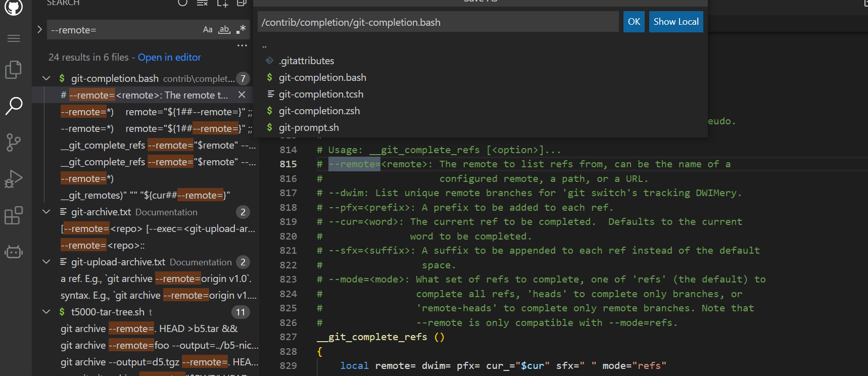
Task: Select the git-upload-archive.txt result header
Action: 146,262
